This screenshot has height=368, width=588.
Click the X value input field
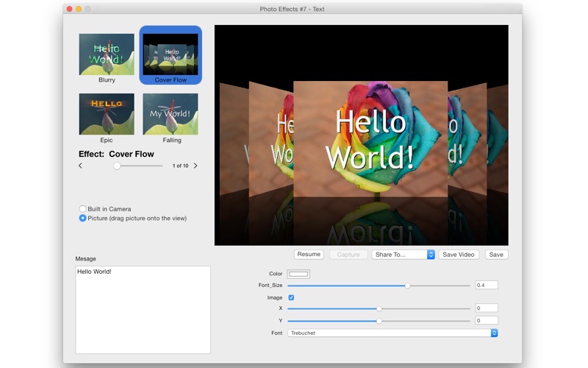point(487,308)
